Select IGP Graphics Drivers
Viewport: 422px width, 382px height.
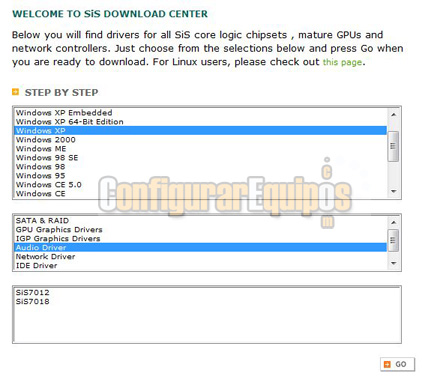200,239
